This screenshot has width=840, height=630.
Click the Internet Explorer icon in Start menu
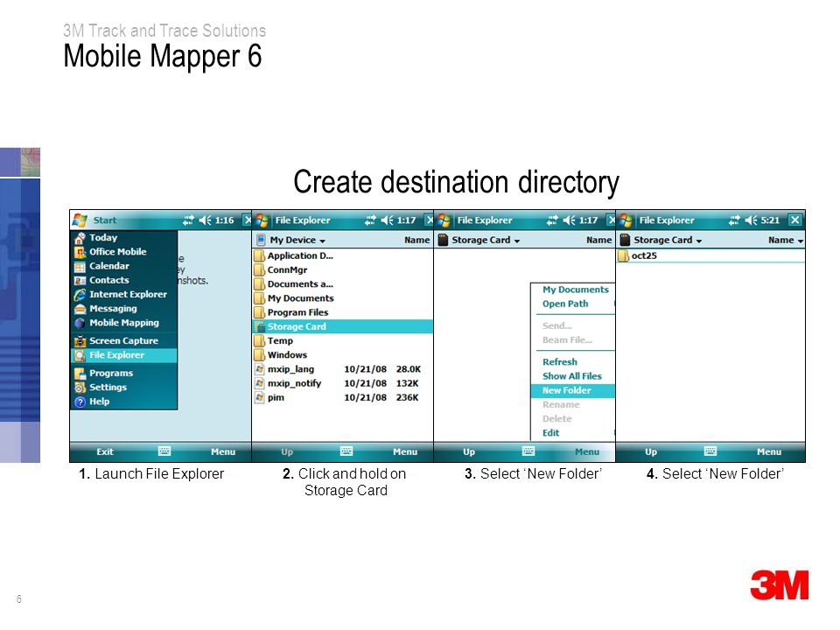[80, 295]
